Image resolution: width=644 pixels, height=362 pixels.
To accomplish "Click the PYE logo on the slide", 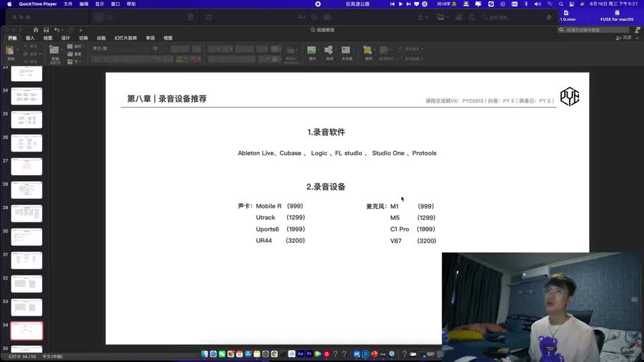I will pyautogui.click(x=570, y=97).
